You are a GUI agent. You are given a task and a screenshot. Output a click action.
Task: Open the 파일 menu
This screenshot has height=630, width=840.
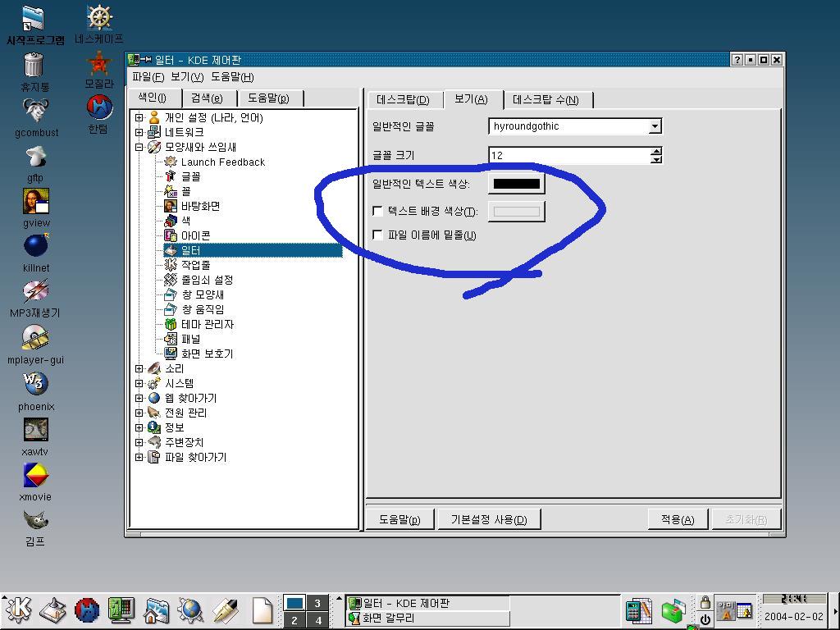148,77
